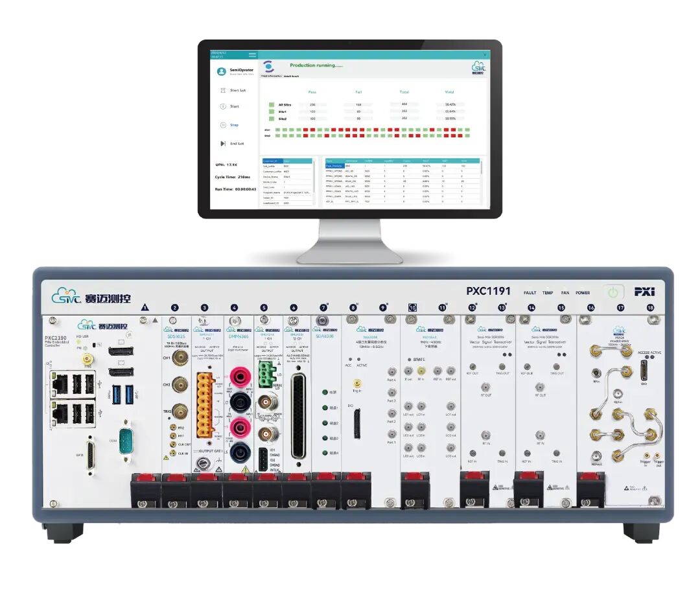
Task: Click the End Lot button
Action: (232, 144)
